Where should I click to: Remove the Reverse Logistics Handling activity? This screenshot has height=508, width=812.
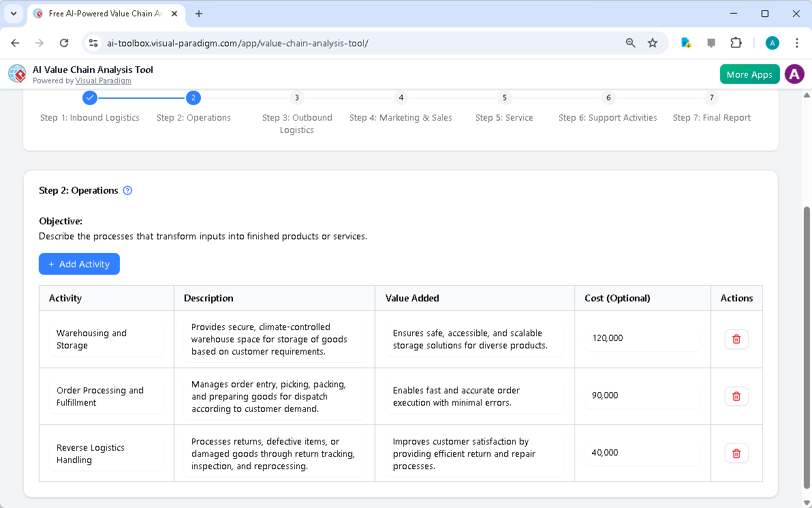tap(736, 453)
